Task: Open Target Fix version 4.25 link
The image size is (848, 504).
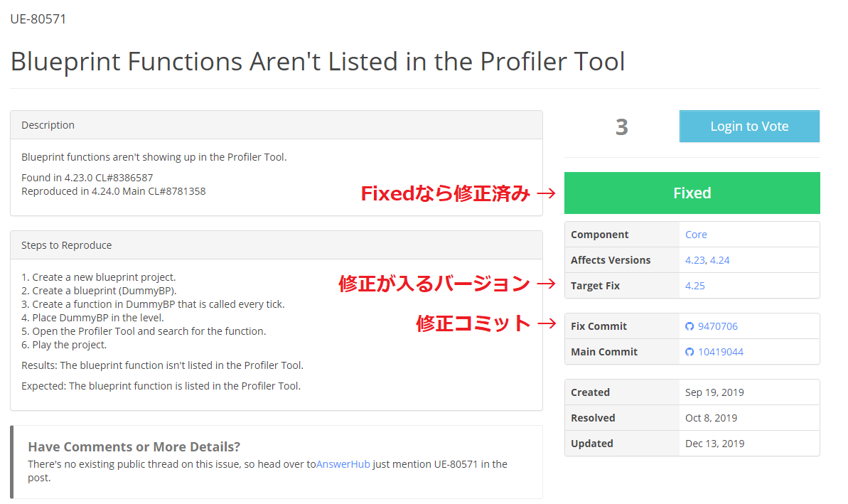Action: [x=695, y=286]
